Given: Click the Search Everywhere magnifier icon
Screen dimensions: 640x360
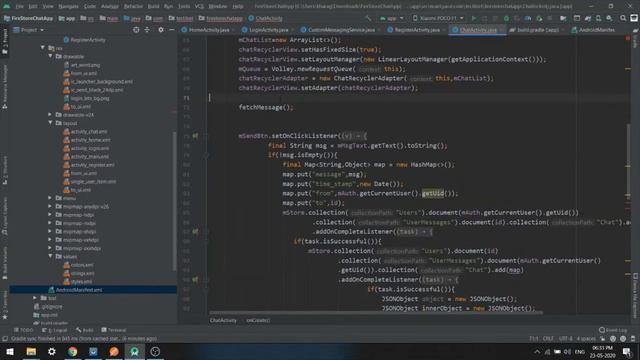Looking at the screenshot, I should point(623,18).
